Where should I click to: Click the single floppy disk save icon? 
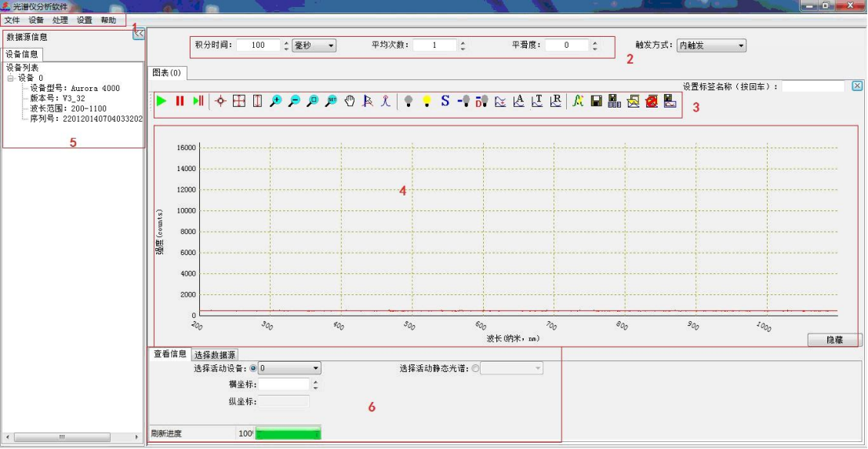tap(597, 101)
